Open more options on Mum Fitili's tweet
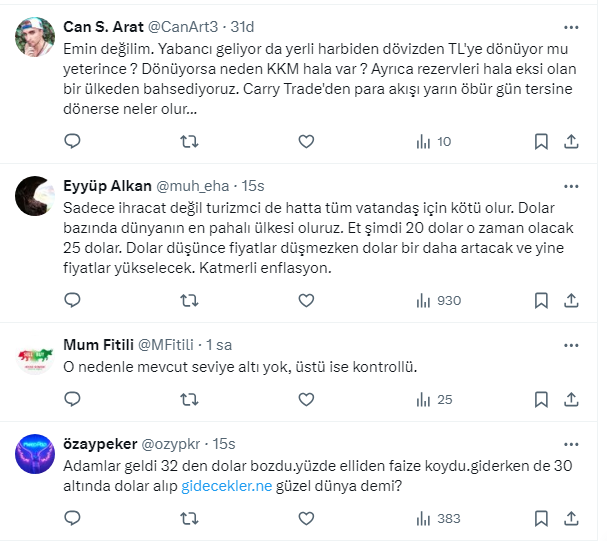Image resolution: width=607 pixels, height=541 pixels. point(571,345)
